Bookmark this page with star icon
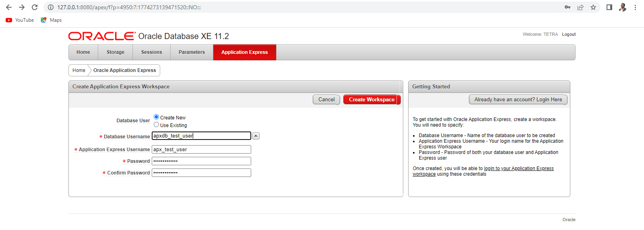The height and width of the screenshot is (230, 644). 593,7
